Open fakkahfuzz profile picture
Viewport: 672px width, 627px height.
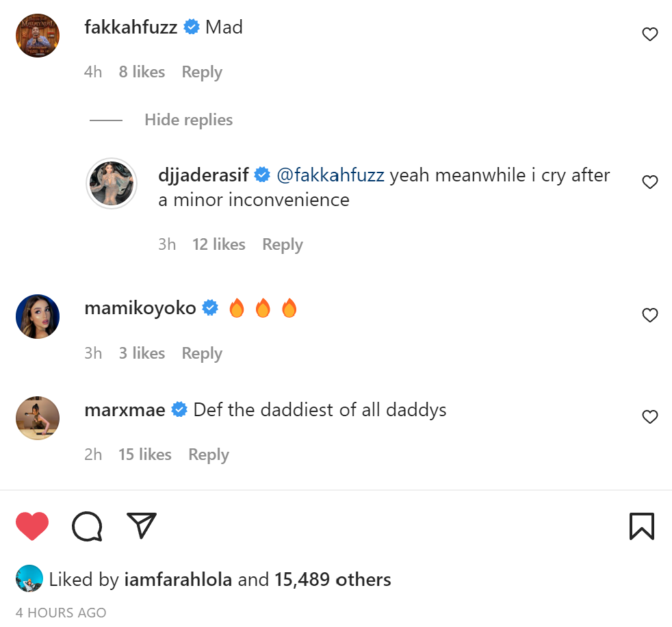point(38,35)
